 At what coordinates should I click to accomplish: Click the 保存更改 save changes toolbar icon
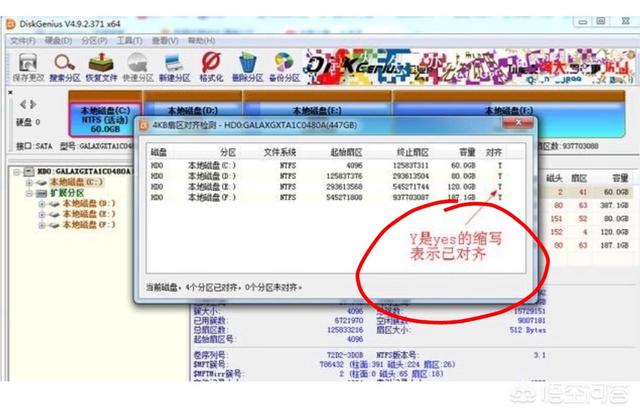click(x=28, y=67)
